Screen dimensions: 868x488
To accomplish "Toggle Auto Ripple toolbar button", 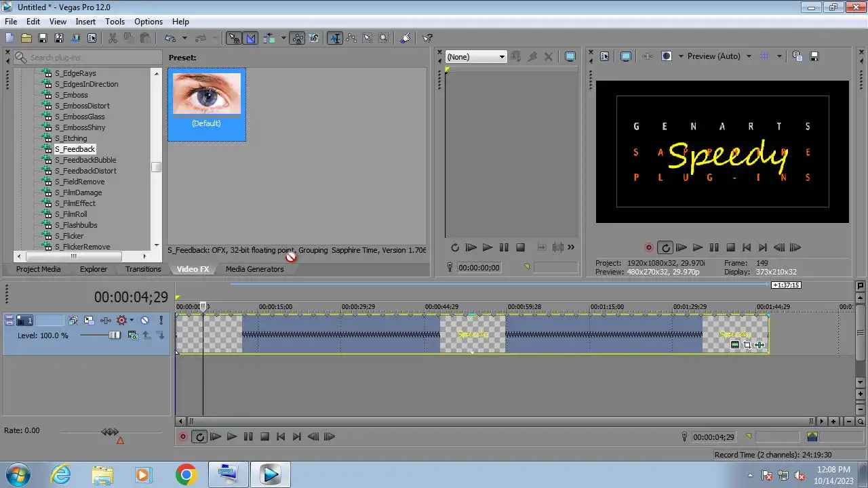I will [269, 39].
